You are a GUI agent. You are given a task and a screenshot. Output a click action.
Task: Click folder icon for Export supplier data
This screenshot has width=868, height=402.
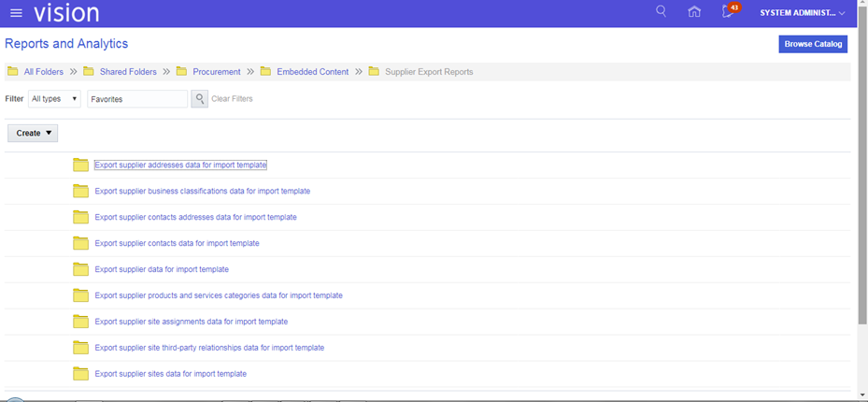click(x=81, y=269)
